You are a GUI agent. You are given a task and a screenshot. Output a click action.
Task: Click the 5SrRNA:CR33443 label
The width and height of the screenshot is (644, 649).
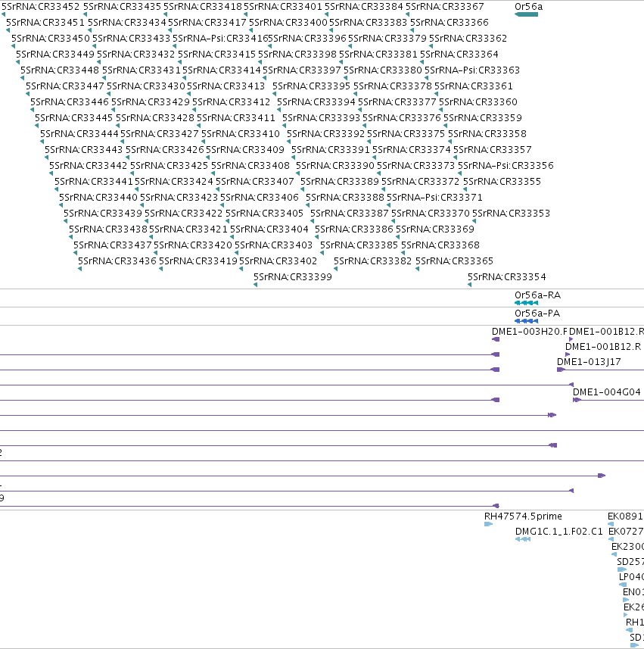tap(83, 150)
